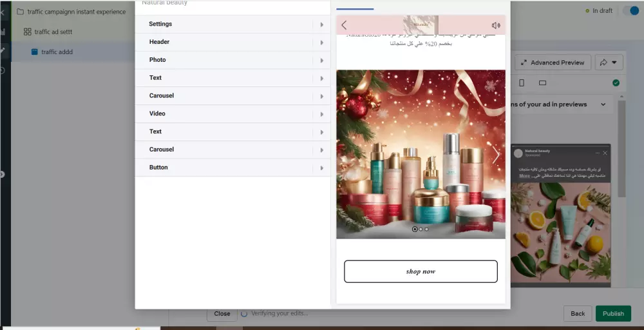Viewport: 644px width, 330px height.
Task: Click the shop now button in preview
Action: pyautogui.click(x=421, y=271)
